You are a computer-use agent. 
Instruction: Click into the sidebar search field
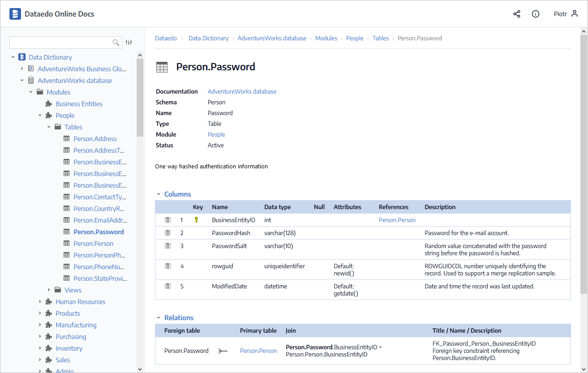coord(60,43)
